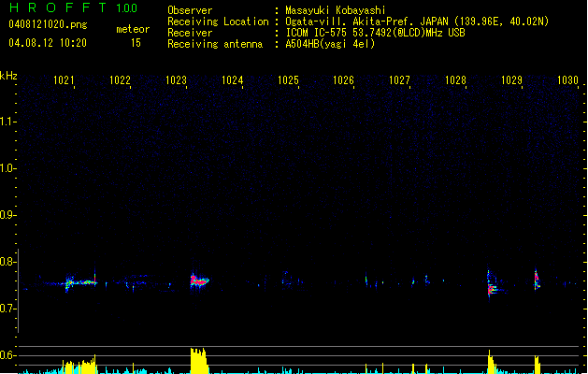Click the tall yellow power bar below 1023

pos(199,361)
